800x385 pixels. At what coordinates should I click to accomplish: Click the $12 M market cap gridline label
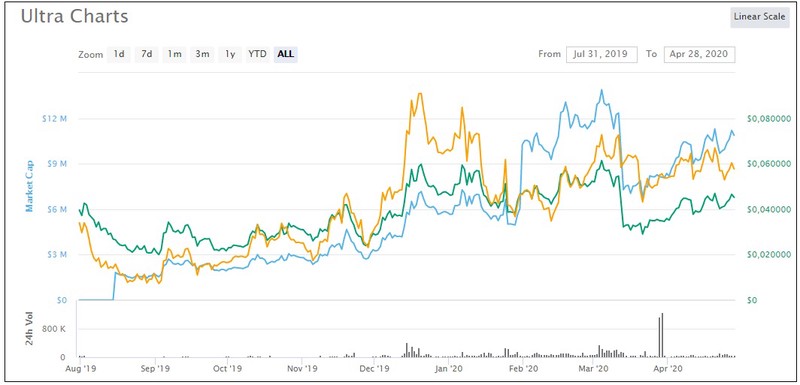[55, 119]
